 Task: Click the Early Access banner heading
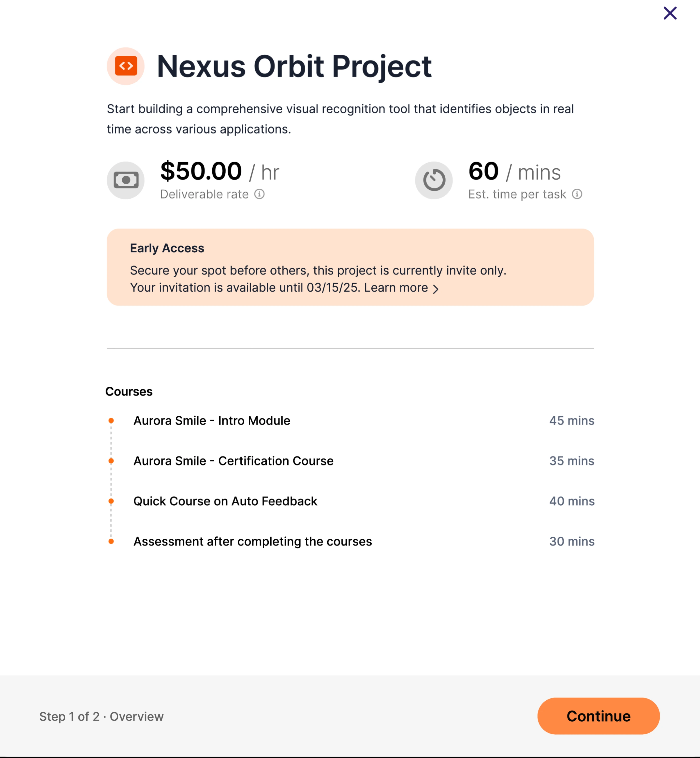(x=167, y=248)
